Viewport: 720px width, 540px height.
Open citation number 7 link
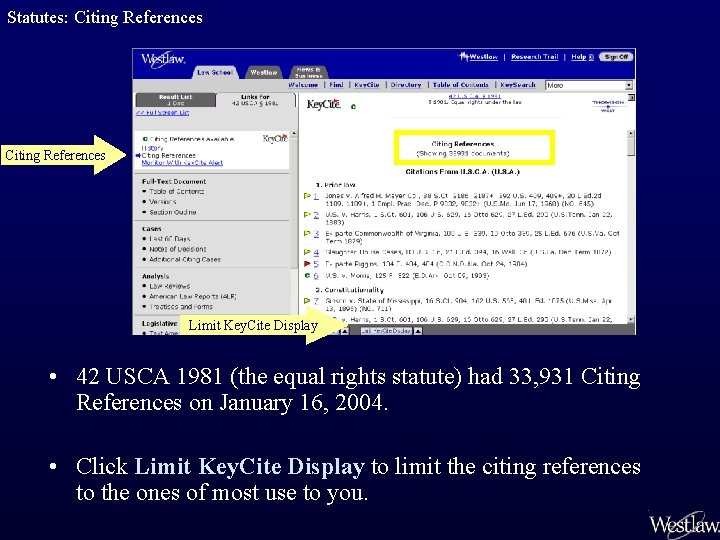click(x=316, y=301)
